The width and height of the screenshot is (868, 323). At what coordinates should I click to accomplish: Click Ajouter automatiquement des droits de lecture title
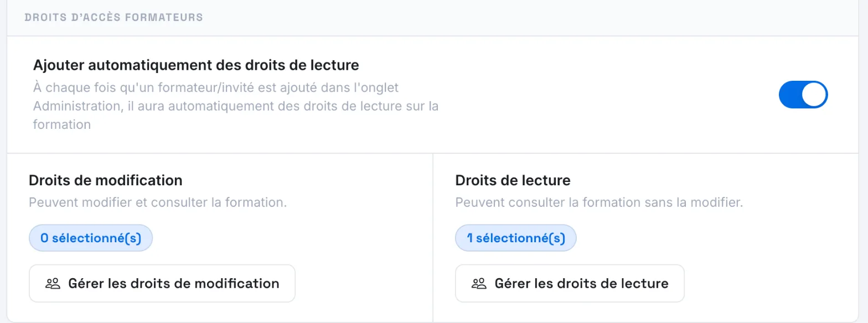196,65
